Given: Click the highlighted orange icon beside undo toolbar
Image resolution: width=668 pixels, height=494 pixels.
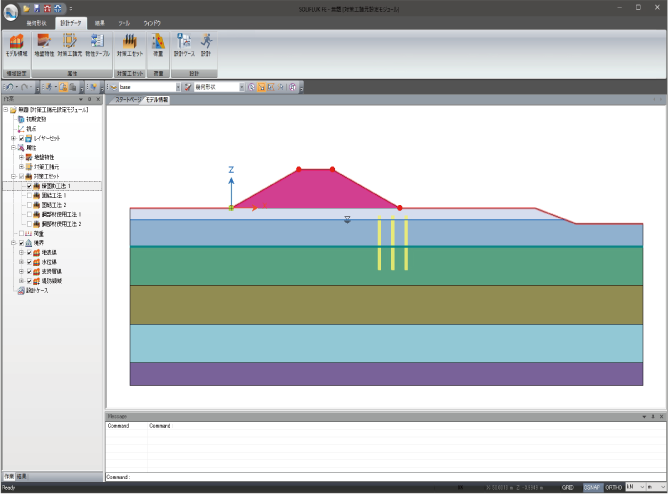Looking at the screenshot, I should coord(63,87).
